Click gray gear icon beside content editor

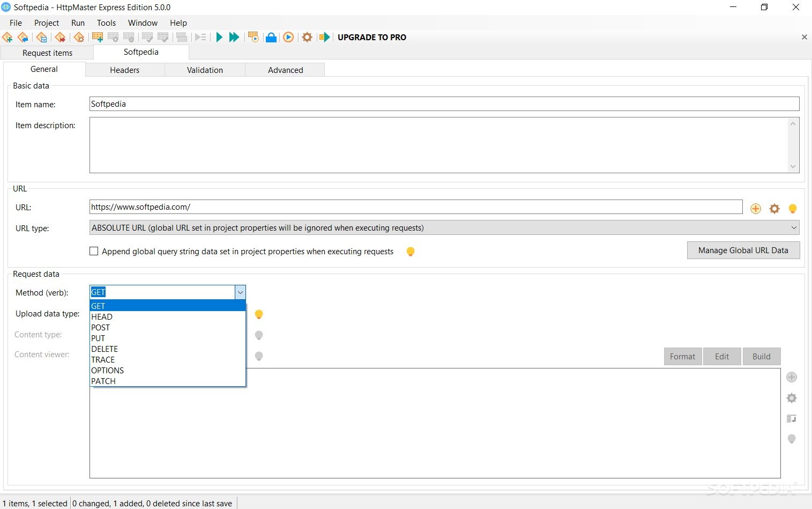point(792,398)
